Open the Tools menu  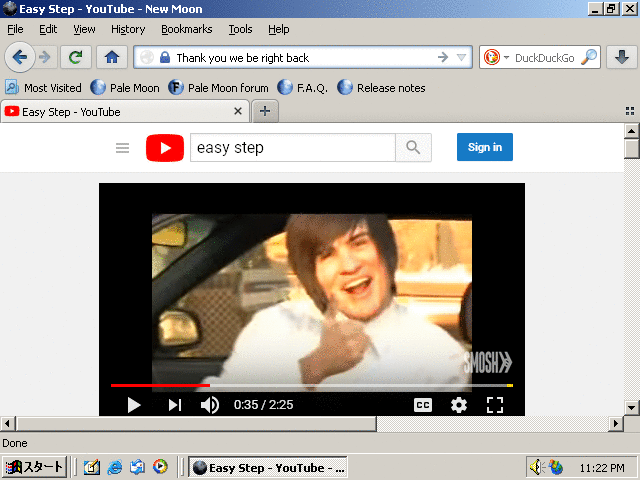point(240,29)
